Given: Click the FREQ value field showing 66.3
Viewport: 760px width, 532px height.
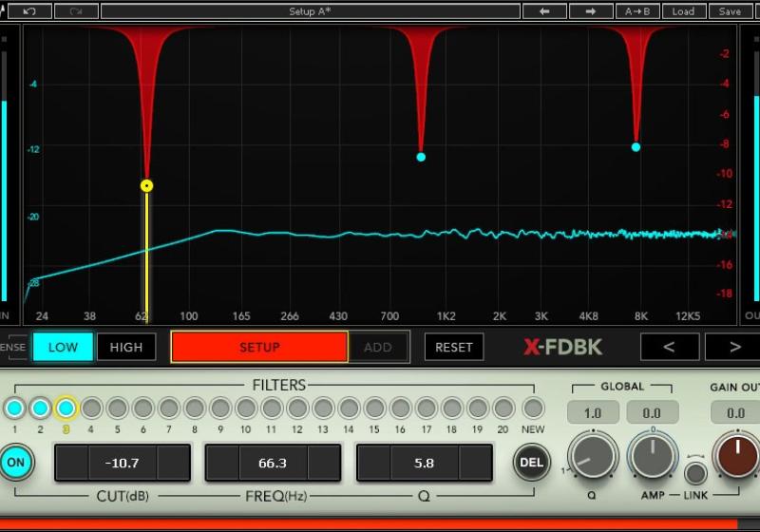Looking at the screenshot, I should 273,463.
